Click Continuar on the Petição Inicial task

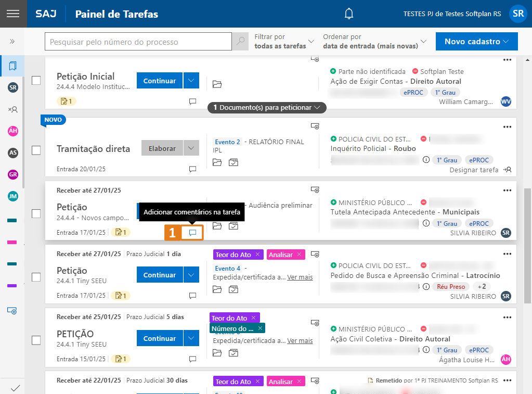[160, 81]
